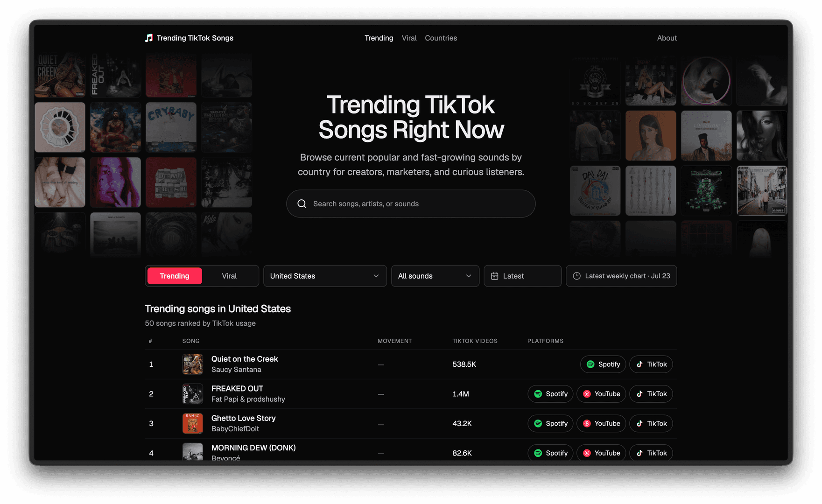The width and height of the screenshot is (822, 504).
Task: Click the "Latest weekly chart · Jul 23" label
Action: pyautogui.click(x=628, y=276)
